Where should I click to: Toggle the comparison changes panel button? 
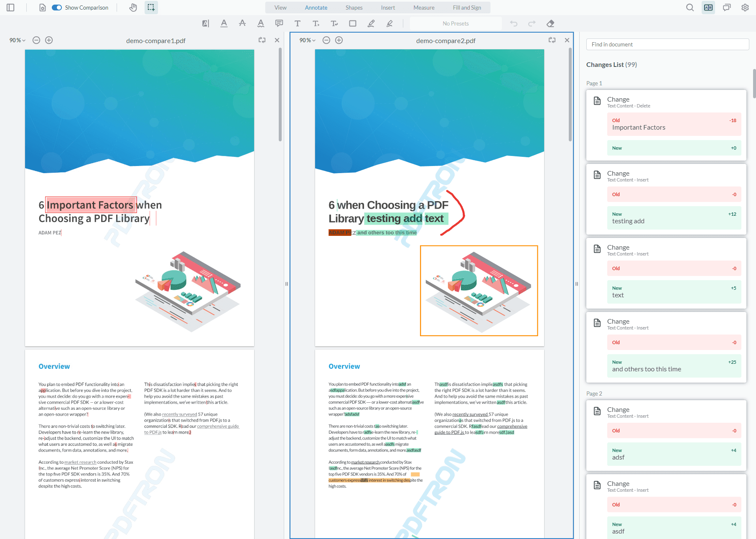tap(708, 8)
